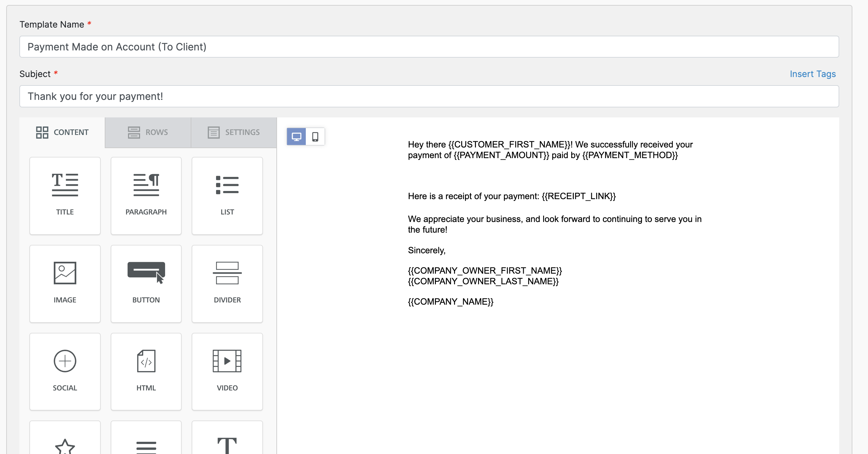Click the Subject input field
The image size is (868, 454).
click(429, 96)
